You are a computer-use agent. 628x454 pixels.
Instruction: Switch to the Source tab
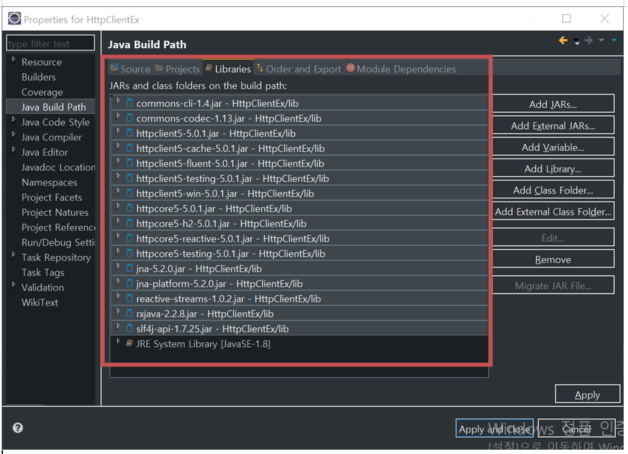click(x=130, y=69)
